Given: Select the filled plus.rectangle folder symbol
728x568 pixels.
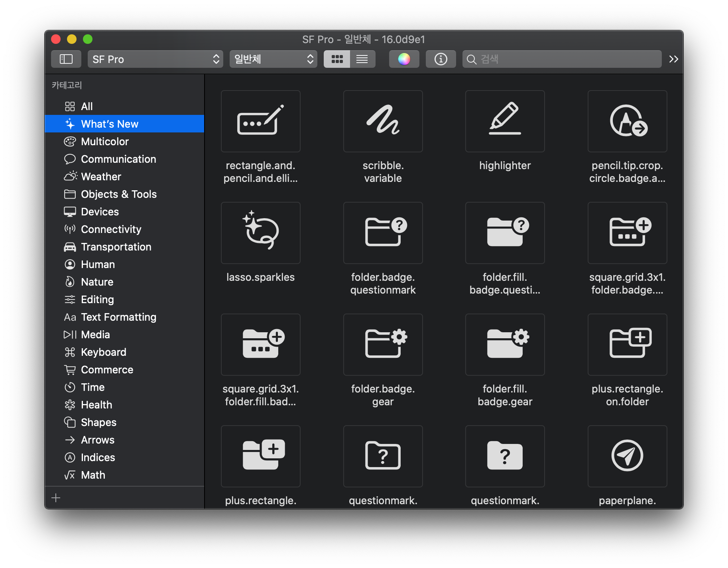Looking at the screenshot, I should pos(261,456).
